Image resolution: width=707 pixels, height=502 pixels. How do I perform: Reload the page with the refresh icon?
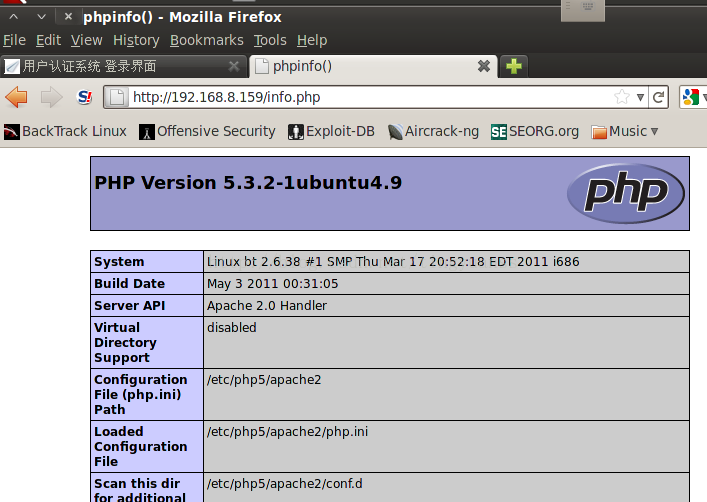pos(658,97)
